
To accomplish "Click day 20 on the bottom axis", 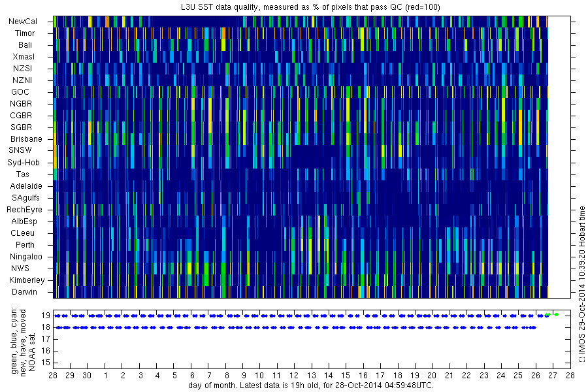I will point(432,376).
